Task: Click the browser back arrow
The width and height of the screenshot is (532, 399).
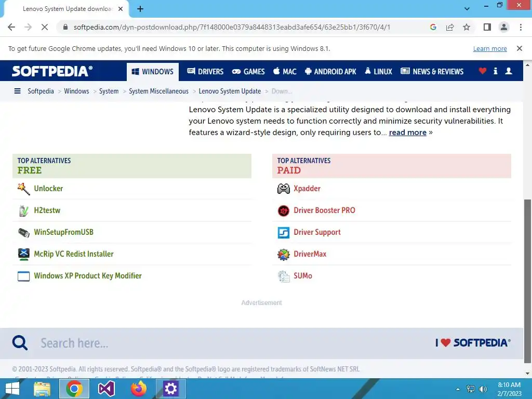Action: [11, 27]
